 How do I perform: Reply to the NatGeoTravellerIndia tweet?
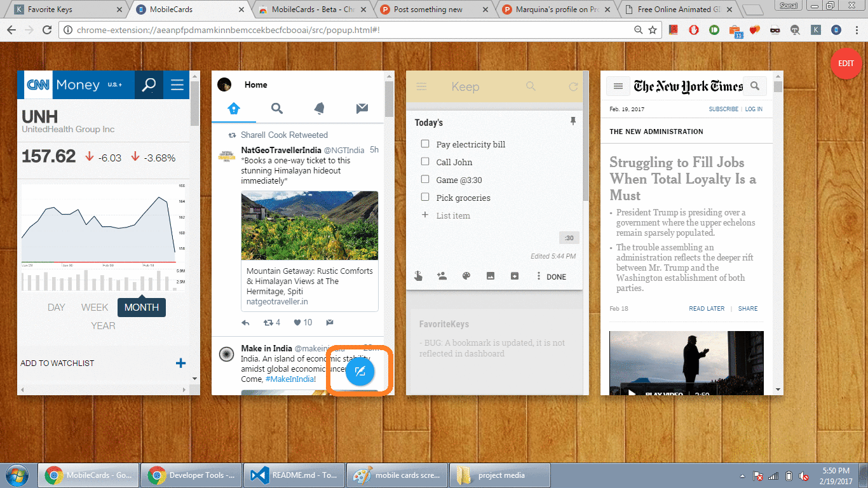click(x=246, y=323)
